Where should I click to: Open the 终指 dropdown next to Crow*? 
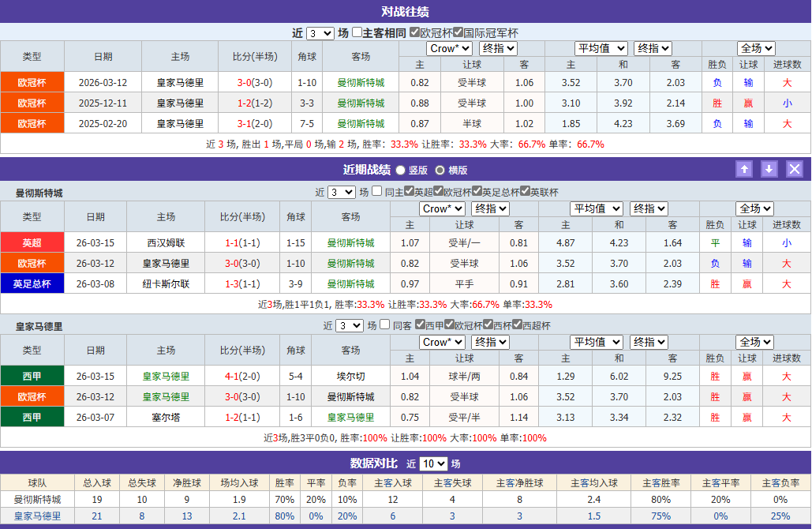point(497,47)
